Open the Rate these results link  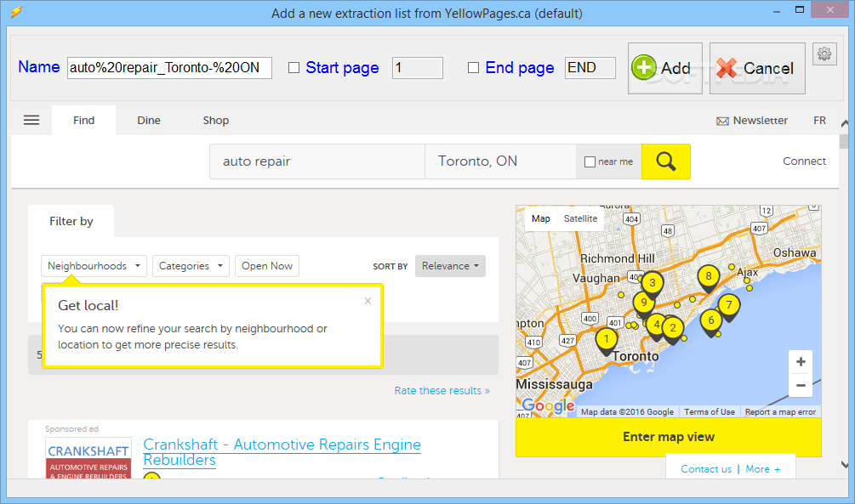tap(442, 391)
